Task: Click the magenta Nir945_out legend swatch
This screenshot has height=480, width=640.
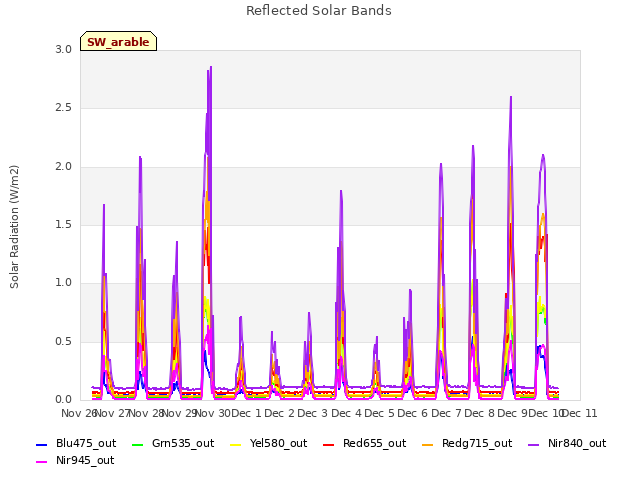Action: click(x=42, y=462)
